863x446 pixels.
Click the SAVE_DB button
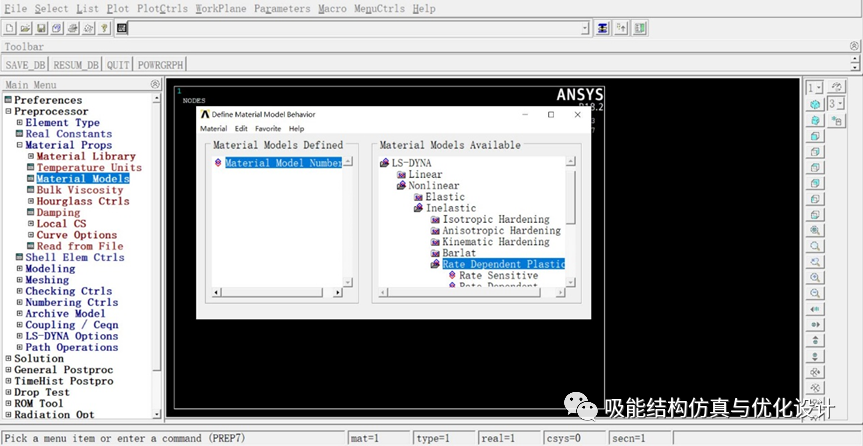(x=25, y=64)
